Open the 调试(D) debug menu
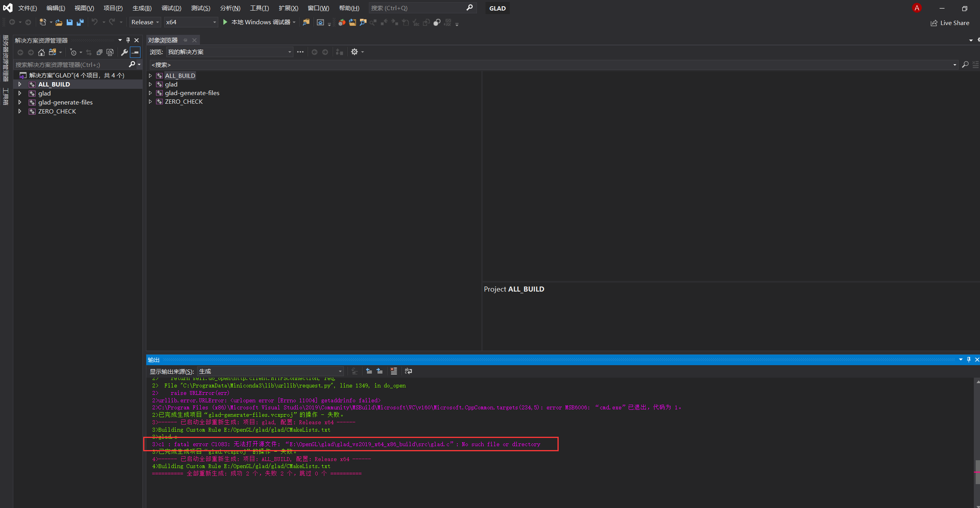980x508 pixels. click(x=171, y=8)
